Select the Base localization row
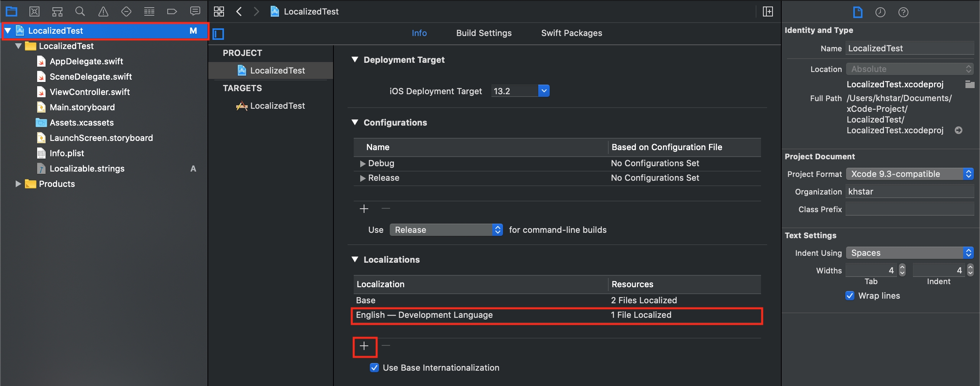The image size is (980, 386). point(557,301)
